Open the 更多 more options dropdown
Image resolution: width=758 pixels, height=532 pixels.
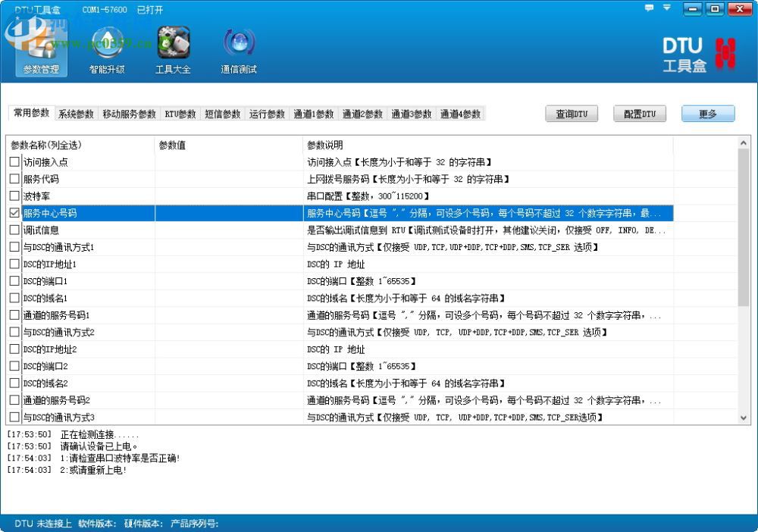[708, 114]
